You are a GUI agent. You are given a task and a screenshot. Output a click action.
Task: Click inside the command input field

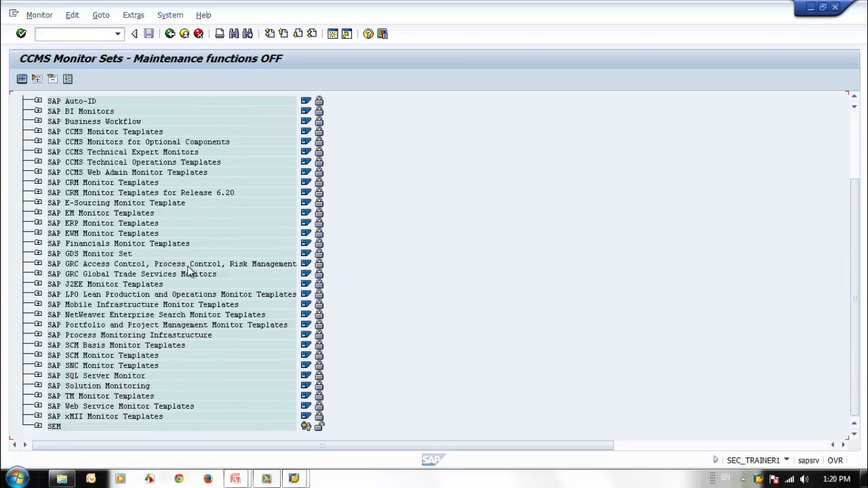pyautogui.click(x=75, y=34)
